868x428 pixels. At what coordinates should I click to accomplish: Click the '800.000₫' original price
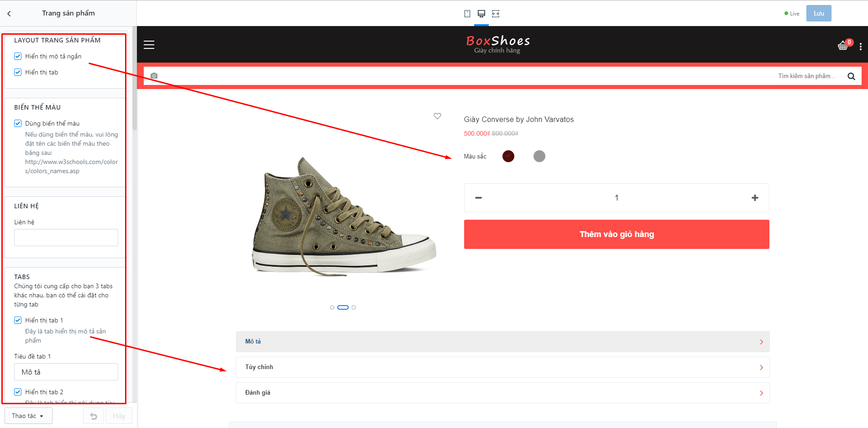pyautogui.click(x=505, y=133)
